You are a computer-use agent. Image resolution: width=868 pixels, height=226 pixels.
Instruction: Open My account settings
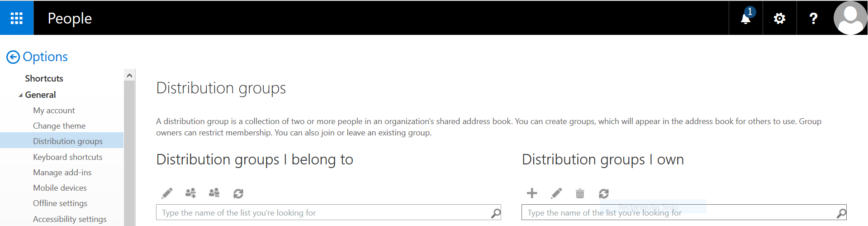click(x=54, y=111)
